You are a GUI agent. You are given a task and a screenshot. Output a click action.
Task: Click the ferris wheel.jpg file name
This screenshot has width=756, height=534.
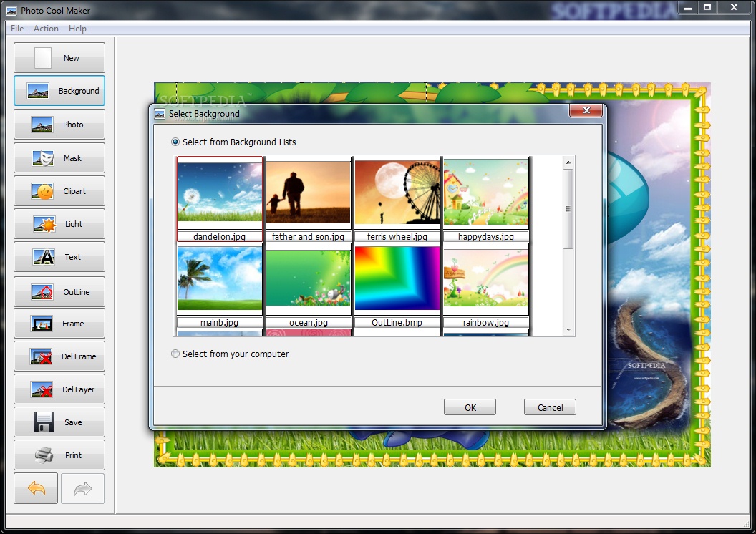click(397, 237)
